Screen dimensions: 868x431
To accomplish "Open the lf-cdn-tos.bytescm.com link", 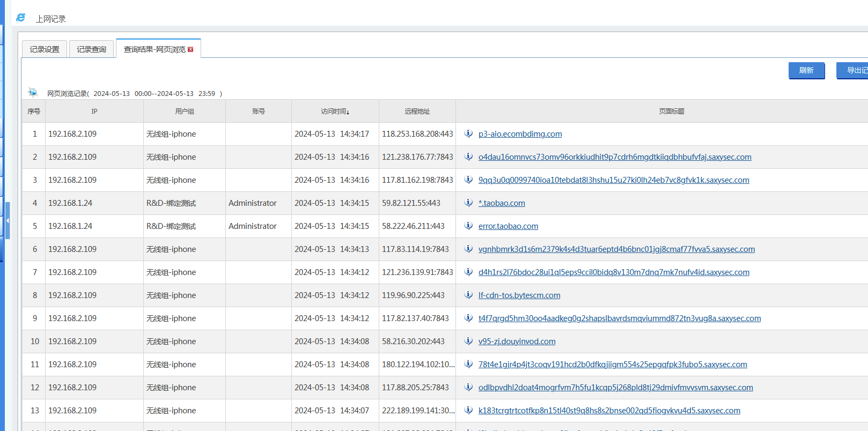I will [519, 295].
